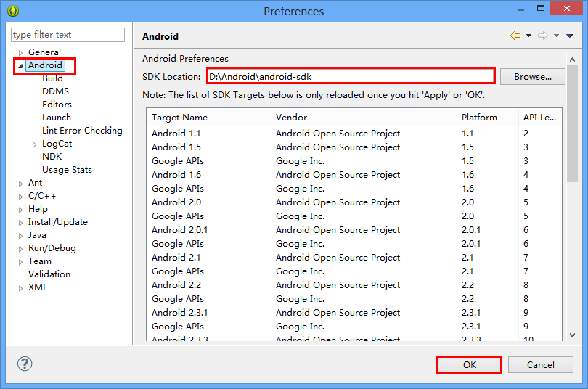Click the forward navigation arrow icon
This screenshot has height=389, width=588.
(x=542, y=36)
